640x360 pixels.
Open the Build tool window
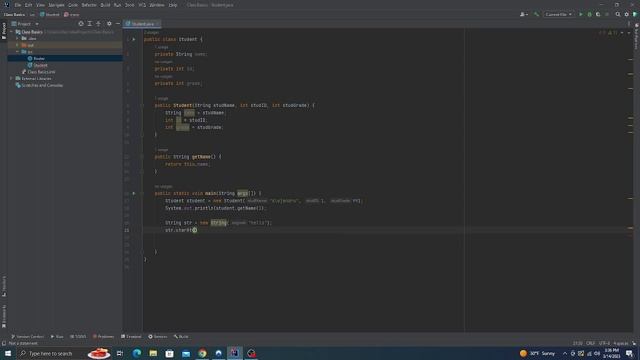coord(181,336)
